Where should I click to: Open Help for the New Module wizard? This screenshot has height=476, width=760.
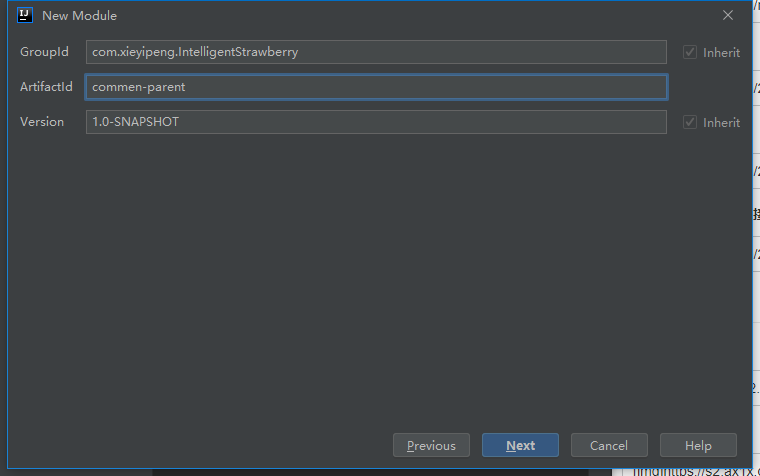coord(698,445)
